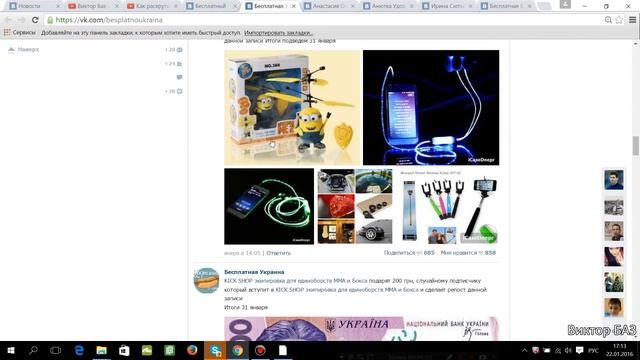Viewport: 640px width, 360px height.
Task: Open the Windows Store taskbar icon
Action: click(124, 350)
